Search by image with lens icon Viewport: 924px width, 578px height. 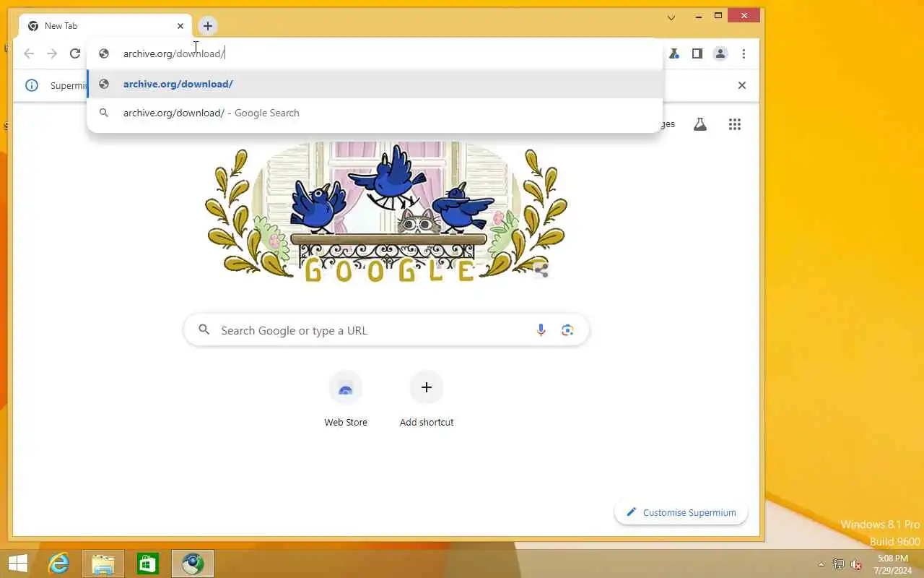[567, 330]
